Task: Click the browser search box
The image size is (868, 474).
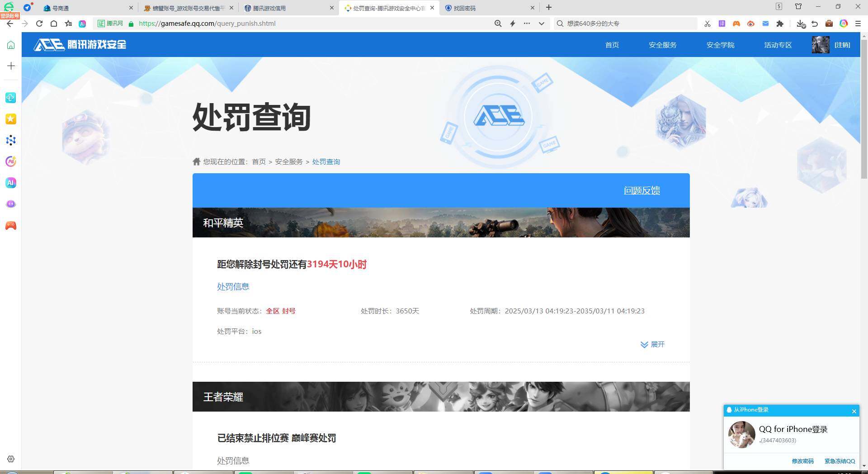Action: point(626,24)
